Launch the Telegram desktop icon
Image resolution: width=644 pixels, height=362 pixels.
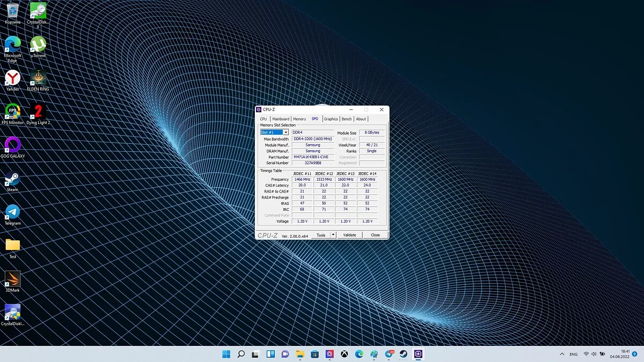pos(12,212)
